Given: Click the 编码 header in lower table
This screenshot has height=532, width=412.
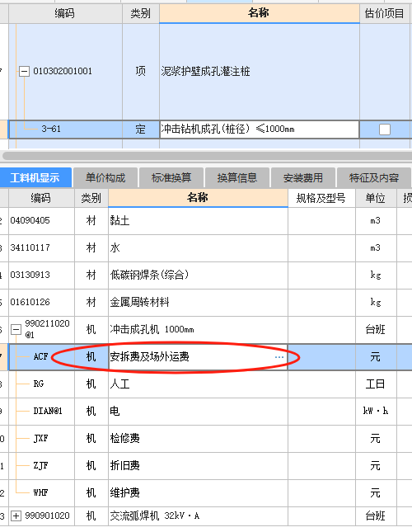Looking at the screenshot, I should (41, 198).
